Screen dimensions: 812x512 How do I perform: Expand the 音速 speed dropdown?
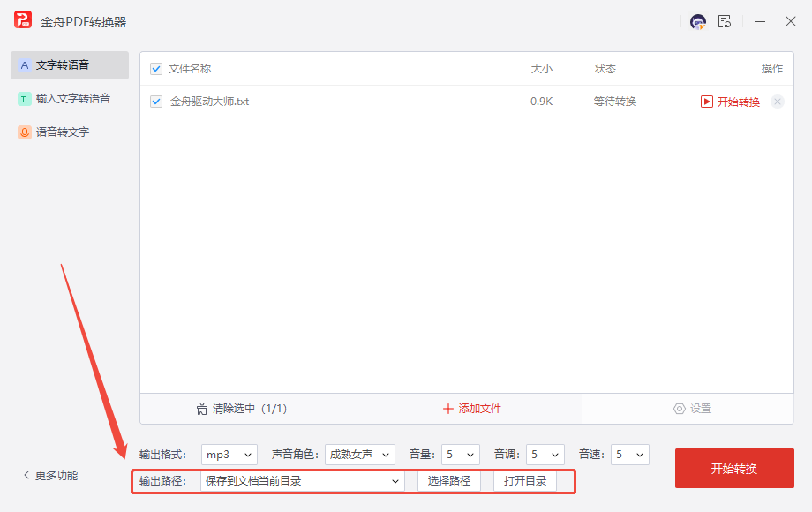click(x=629, y=455)
